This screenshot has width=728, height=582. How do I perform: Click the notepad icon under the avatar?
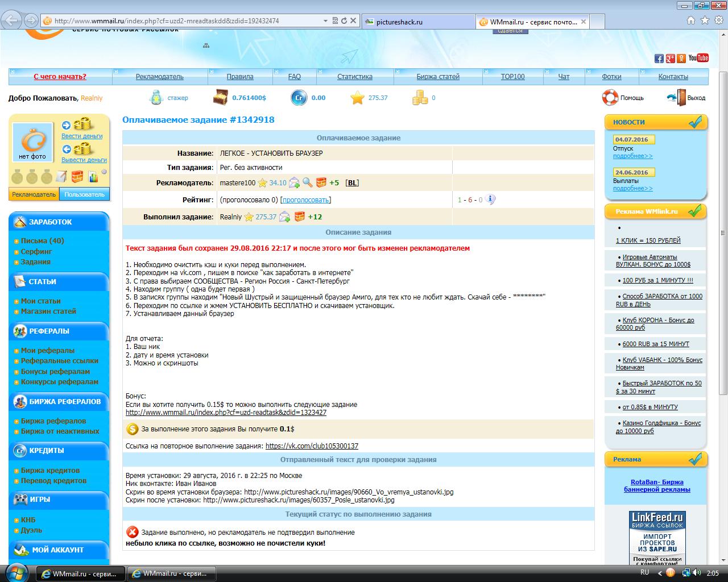[x=61, y=177]
